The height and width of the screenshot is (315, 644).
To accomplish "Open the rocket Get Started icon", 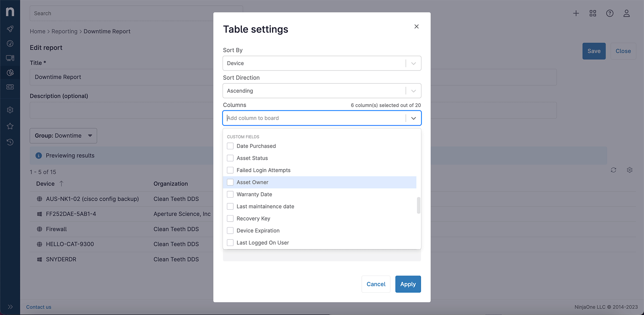I will pyautogui.click(x=10, y=29).
